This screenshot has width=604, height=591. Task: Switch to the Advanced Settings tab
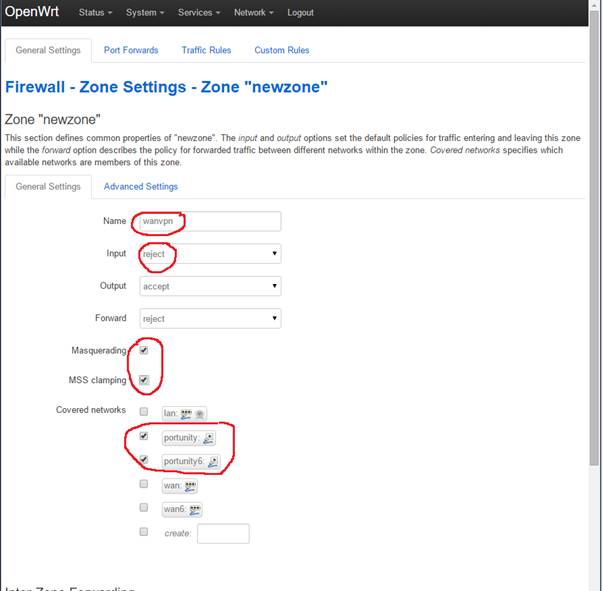(x=140, y=186)
